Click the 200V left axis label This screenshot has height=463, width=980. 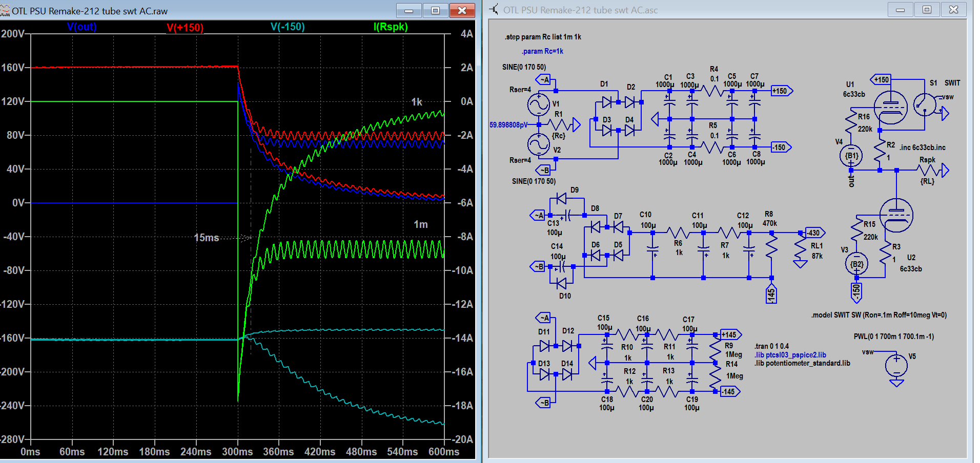[x=13, y=34]
